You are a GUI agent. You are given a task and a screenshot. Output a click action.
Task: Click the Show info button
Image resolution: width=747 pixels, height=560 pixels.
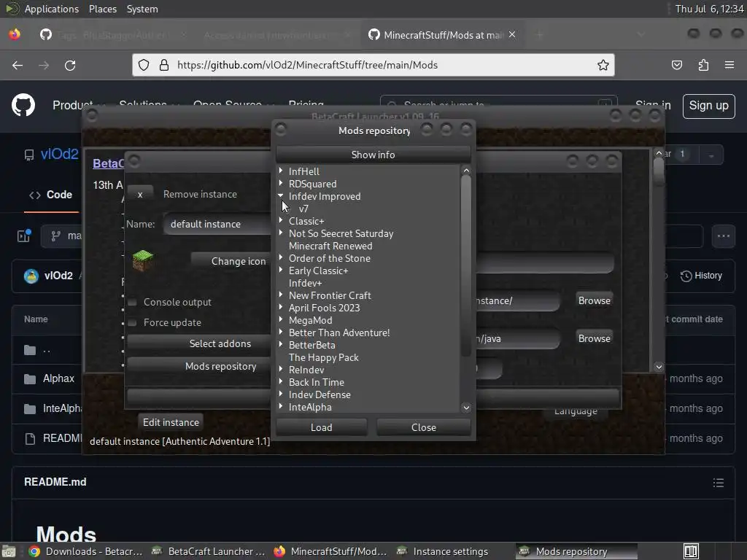373,155
